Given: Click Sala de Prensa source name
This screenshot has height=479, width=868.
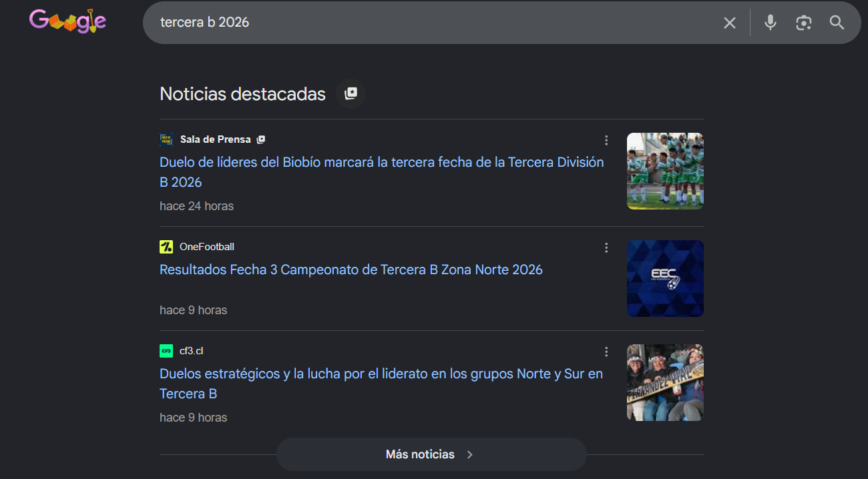Looking at the screenshot, I should [x=216, y=139].
